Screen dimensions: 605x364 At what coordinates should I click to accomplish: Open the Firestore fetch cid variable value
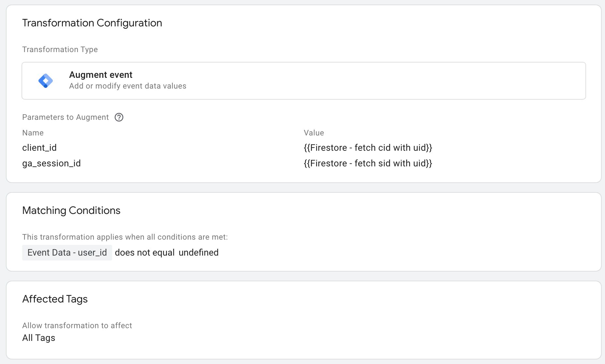pos(368,148)
